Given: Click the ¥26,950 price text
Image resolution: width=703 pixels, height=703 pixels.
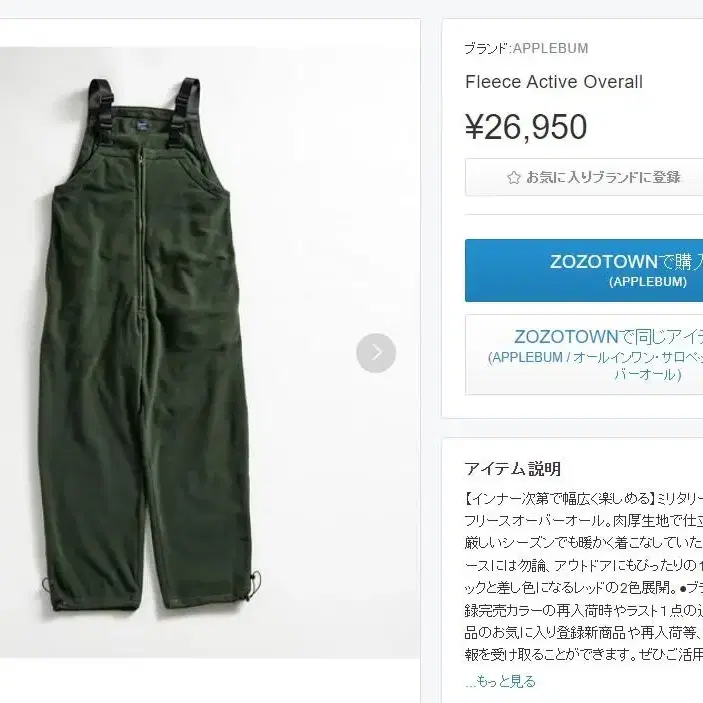Looking at the screenshot, I should 526,127.
